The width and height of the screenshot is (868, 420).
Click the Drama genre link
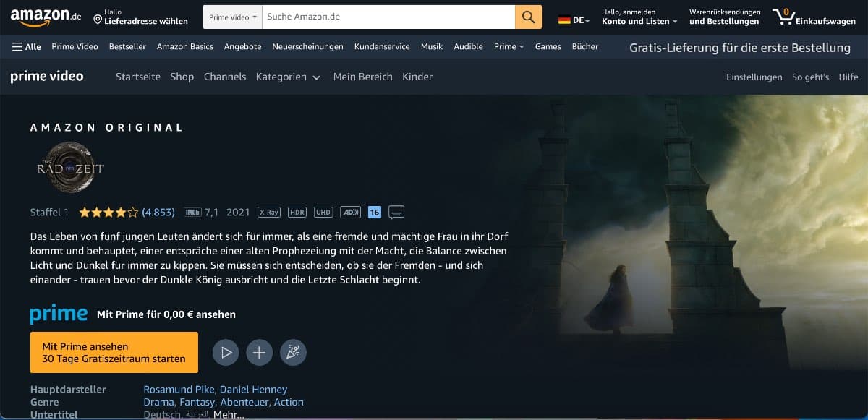[158, 402]
